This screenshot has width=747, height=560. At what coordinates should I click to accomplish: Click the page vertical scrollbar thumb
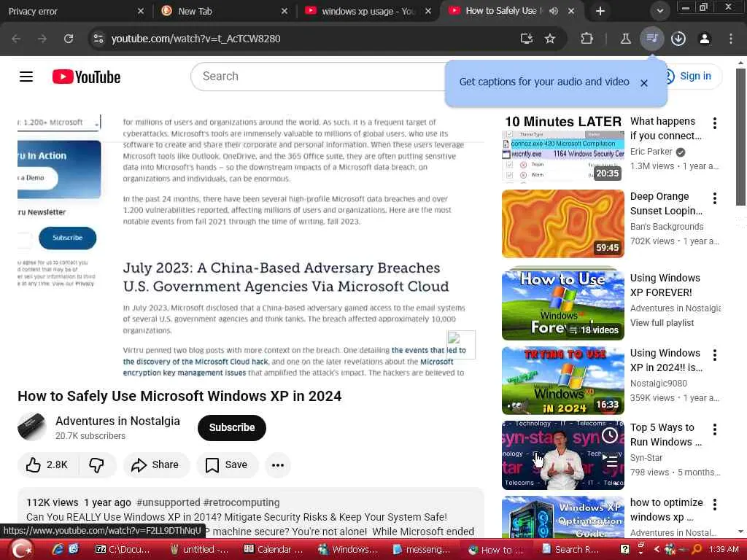point(740,137)
